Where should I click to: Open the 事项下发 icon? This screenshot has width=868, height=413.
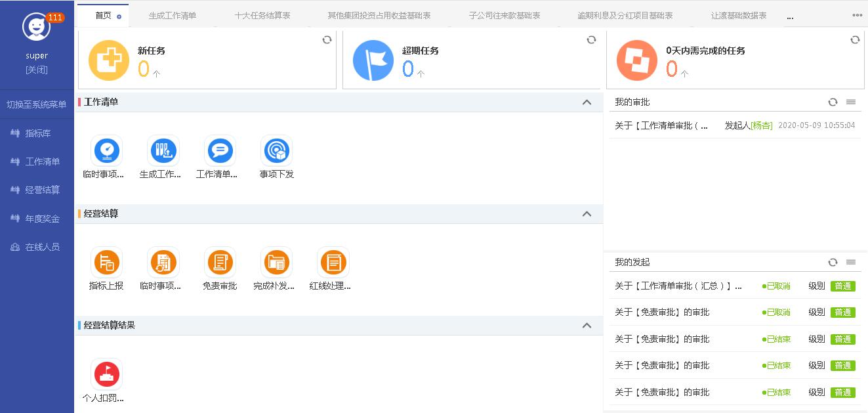click(x=276, y=151)
